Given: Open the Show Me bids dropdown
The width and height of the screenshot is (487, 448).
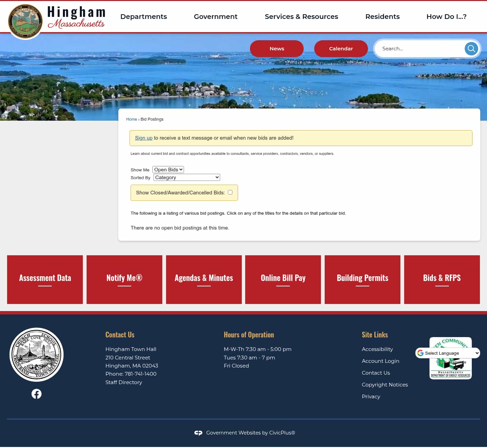Looking at the screenshot, I should [x=168, y=169].
